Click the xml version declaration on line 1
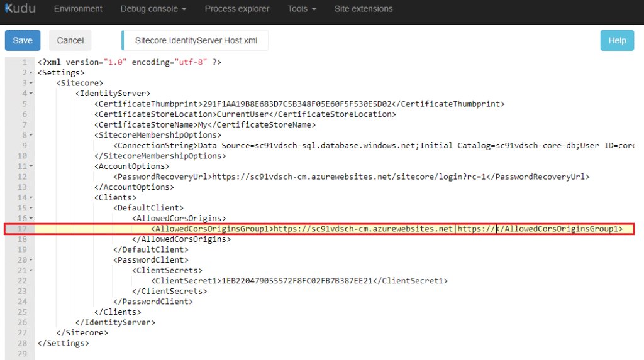The width and height of the screenshot is (644, 360). [130, 62]
